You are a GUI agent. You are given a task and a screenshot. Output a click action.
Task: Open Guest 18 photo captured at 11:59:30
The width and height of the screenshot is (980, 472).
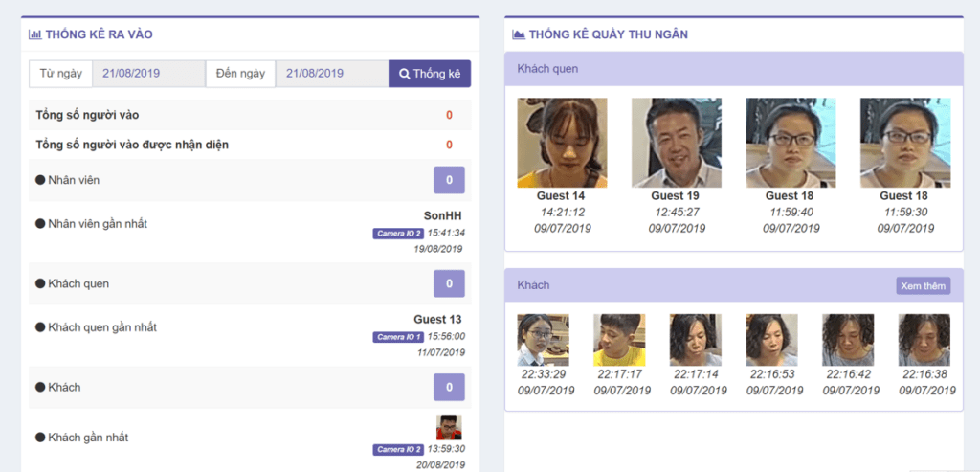tap(904, 143)
